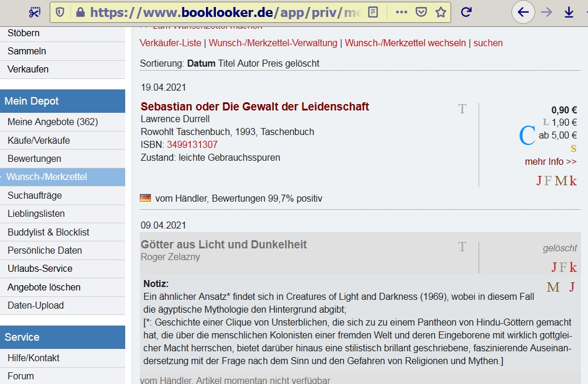Select the Wunsch-/Merkzettel sidebar entry

click(x=63, y=177)
